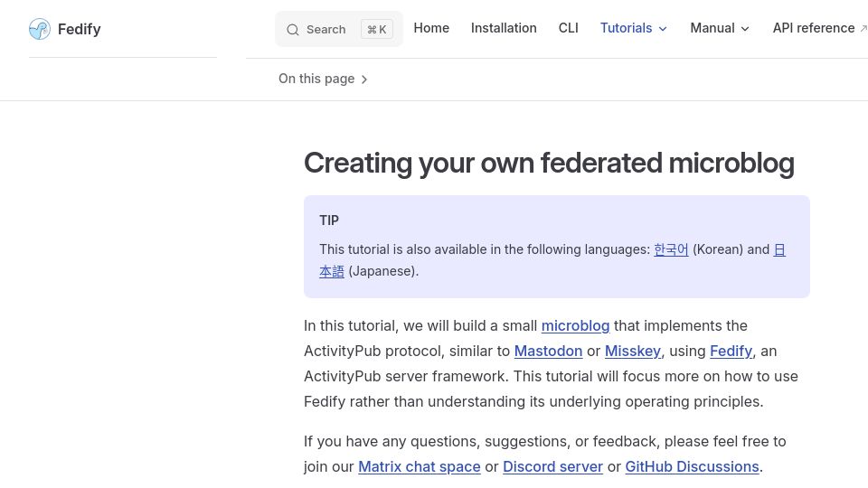
Task: Click the Fedify logo icon
Action: click(39, 29)
